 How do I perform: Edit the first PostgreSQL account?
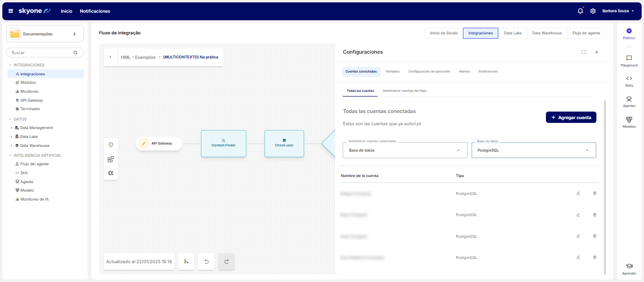pyautogui.click(x=578, y=193)
